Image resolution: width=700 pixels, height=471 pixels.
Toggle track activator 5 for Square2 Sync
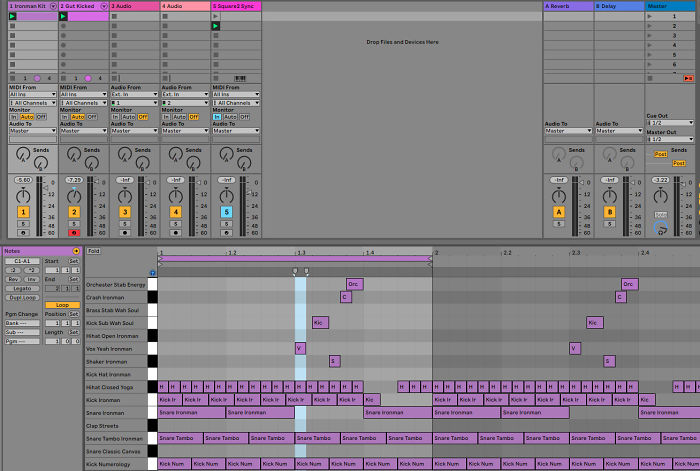coord(226,212)
